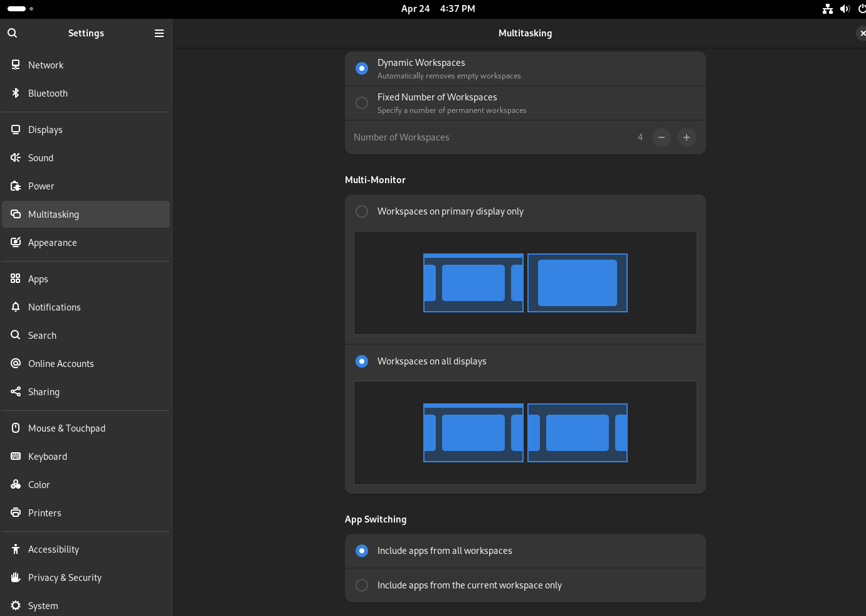Open the Settings hamburger menu
Image resolution: width=866 pixels, height=616 pixels.
pos(159,33)
